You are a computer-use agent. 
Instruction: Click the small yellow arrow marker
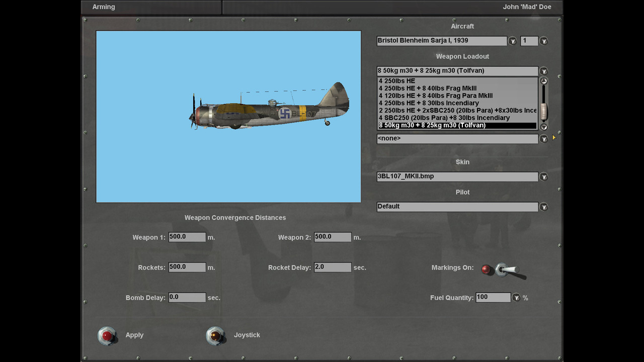click(554, 137)
